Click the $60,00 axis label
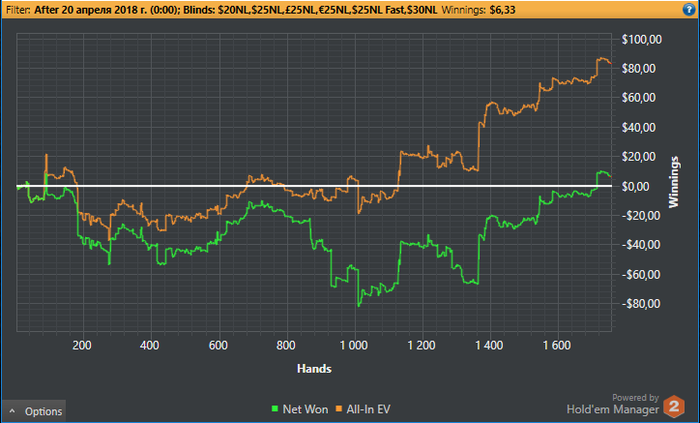 (639, 97)
